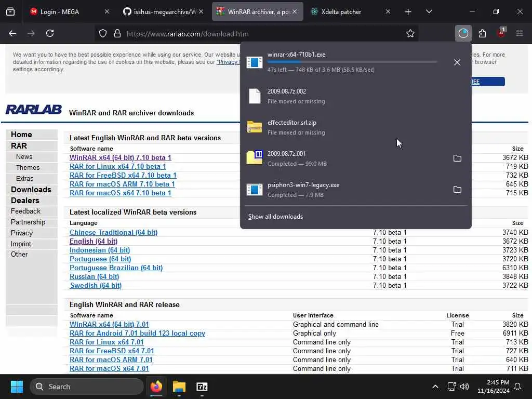Open File Explorer from taskbar
Screen dimensions: 532x399
[x=179, y=387]
